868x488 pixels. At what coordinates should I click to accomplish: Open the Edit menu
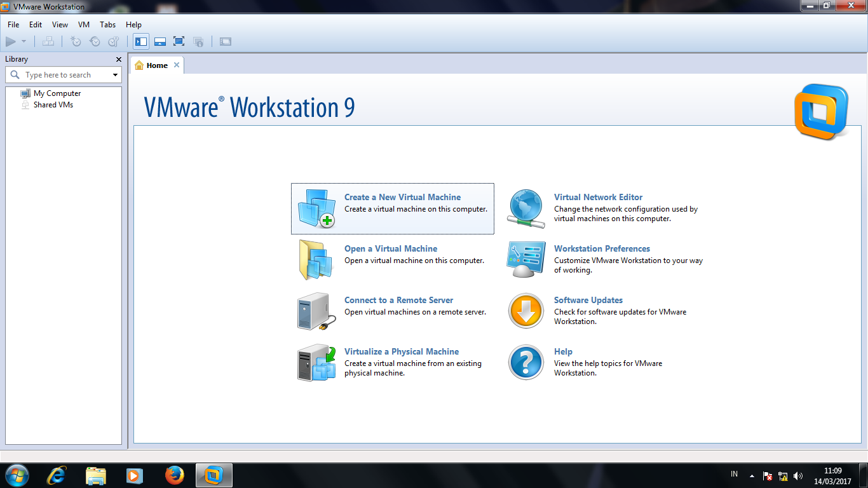[x=36, y=25]
